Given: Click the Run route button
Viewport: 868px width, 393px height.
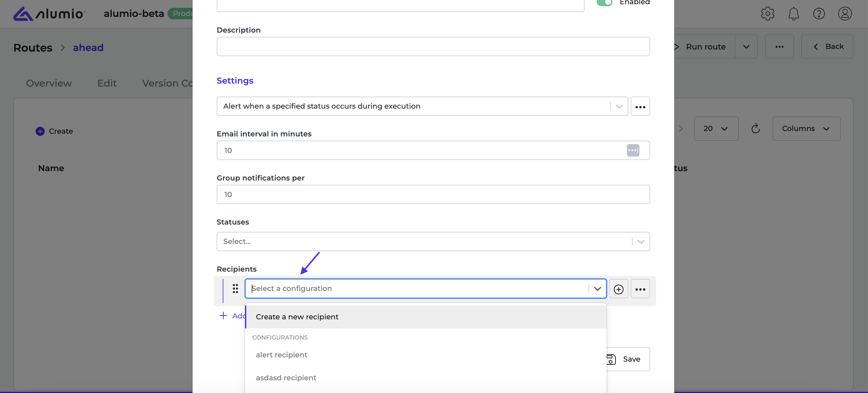Looking at the screenshot, I should (704, 46).
